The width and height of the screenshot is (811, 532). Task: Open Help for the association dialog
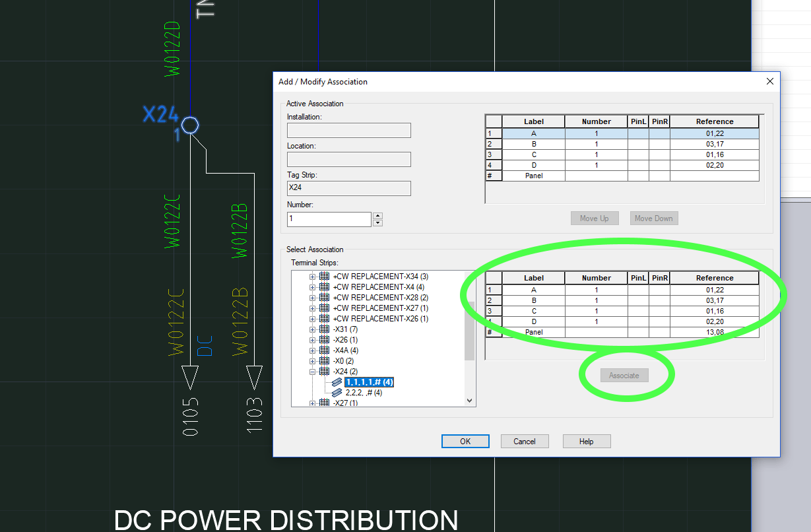587,442
